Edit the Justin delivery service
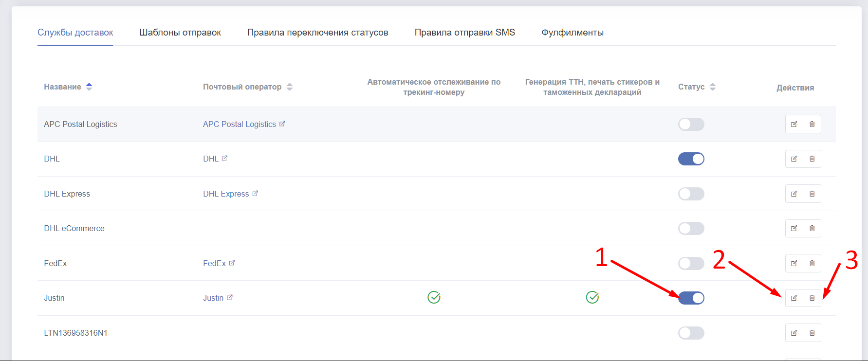 pos(794,298)
